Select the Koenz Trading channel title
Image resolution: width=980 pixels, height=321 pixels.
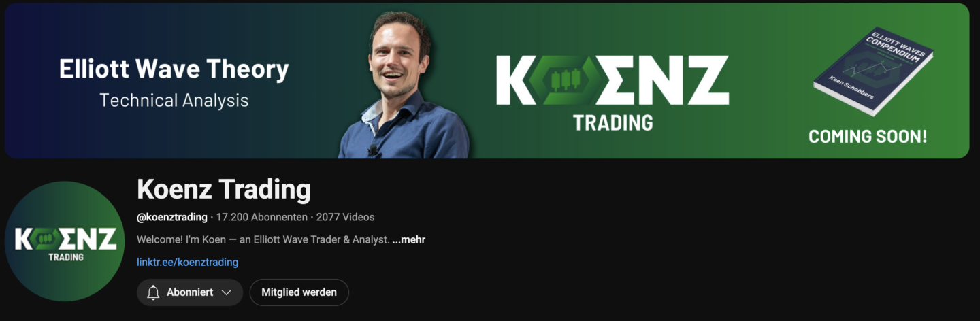tap(224, 188)
